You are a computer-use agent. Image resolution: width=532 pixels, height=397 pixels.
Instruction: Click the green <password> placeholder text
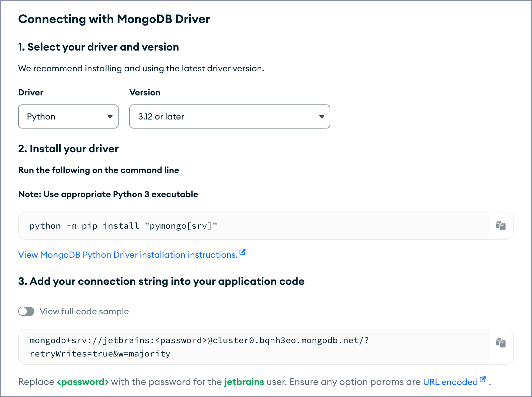(83, 382)
